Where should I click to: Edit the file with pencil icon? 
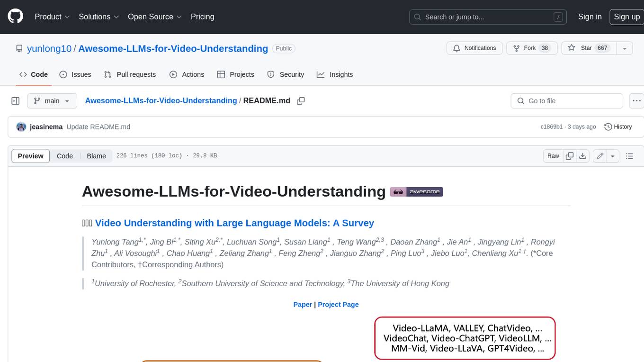600,156
